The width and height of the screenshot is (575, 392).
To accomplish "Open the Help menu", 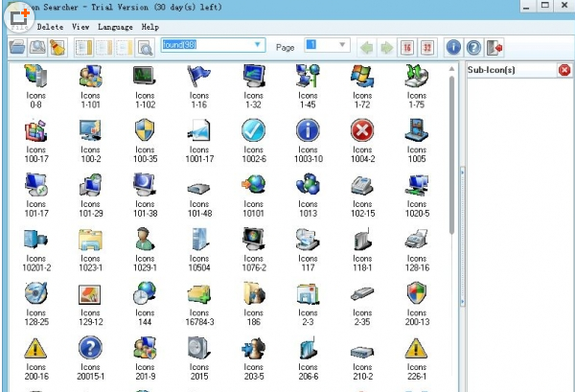I will (x=150, y=27).
